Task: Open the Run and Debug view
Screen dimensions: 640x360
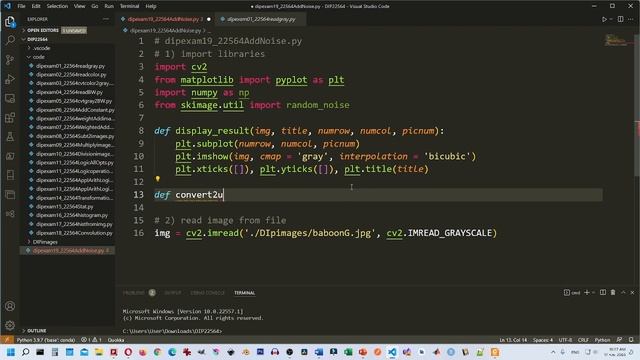Action: pyautogui.click(x=10, y=79)
